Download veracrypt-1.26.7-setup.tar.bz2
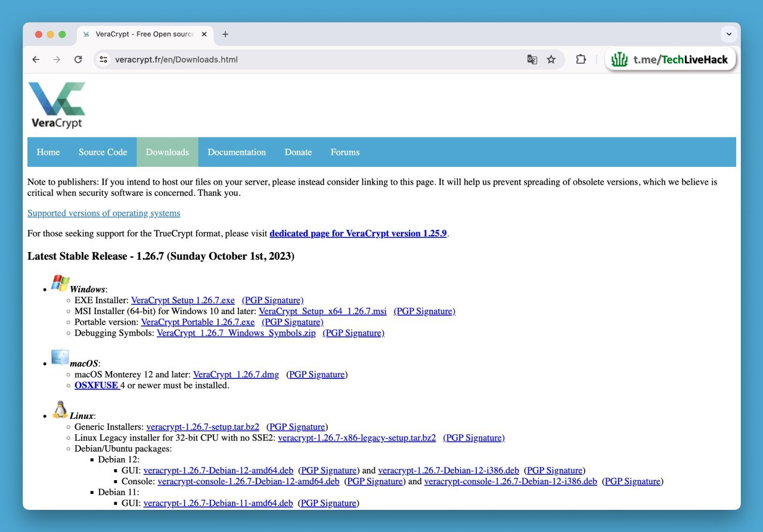 click(x=203, y=427)
